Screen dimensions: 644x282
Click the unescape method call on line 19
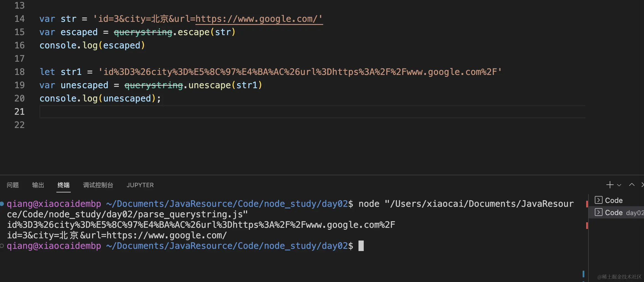[210, 85]
